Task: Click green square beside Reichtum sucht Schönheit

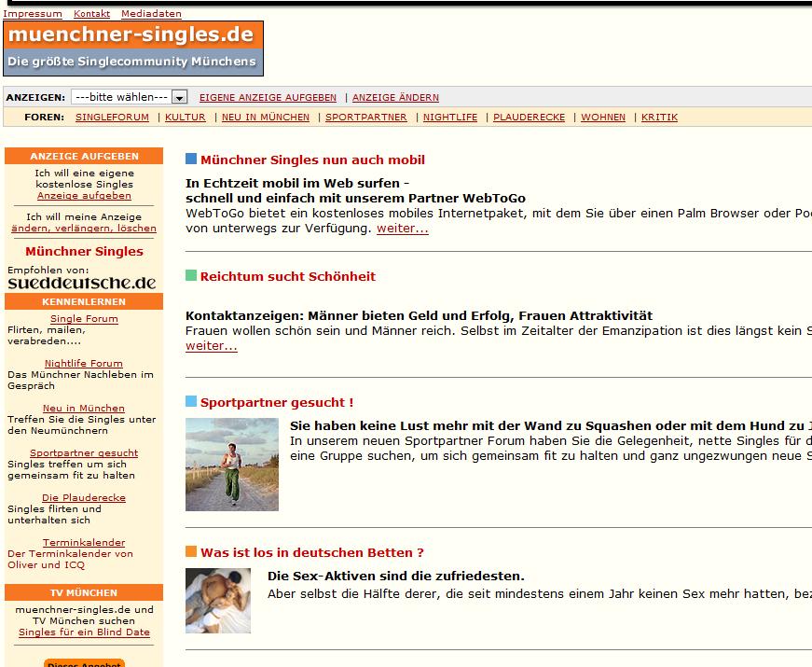Action: pyautogui.click(x=191, y=276)
